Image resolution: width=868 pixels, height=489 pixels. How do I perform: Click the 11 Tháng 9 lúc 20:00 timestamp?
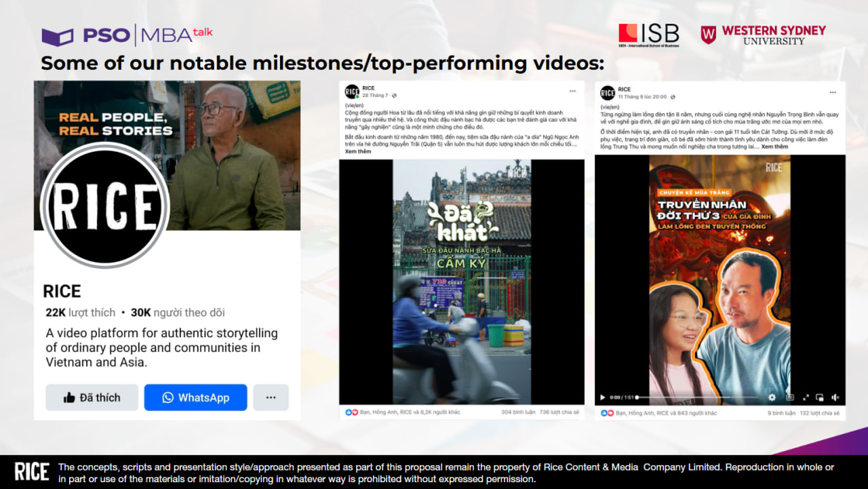pos(642,96)
